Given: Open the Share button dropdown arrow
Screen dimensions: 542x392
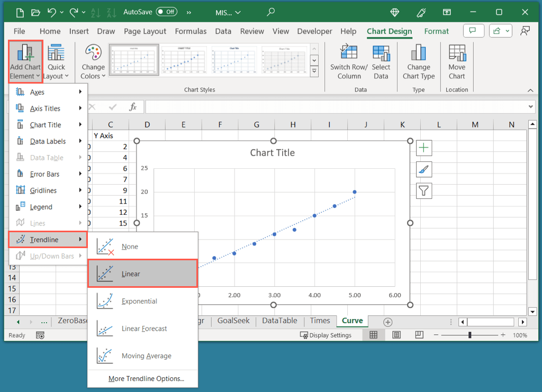Looking at the screenshot, I should click(x=508, y=31).
